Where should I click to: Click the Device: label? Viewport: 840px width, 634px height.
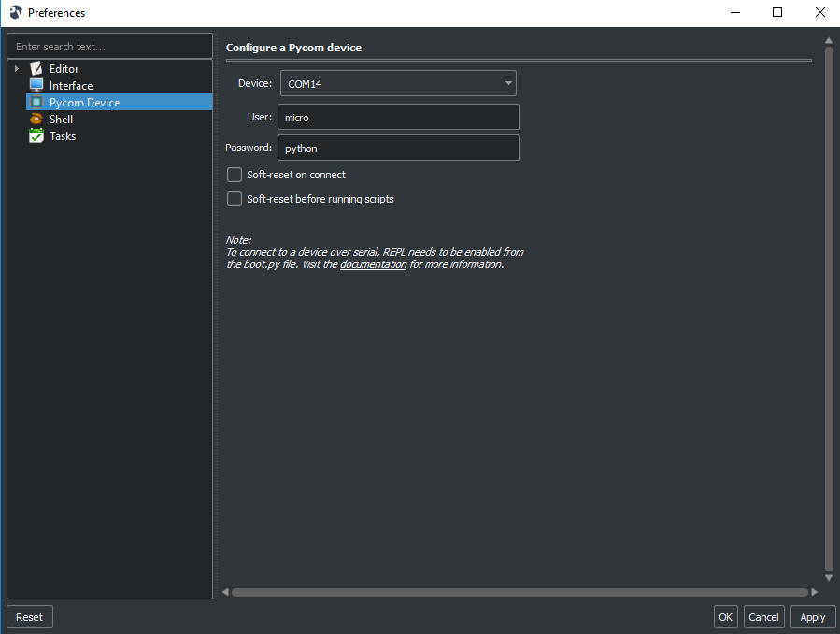click(x=255, y=83)
